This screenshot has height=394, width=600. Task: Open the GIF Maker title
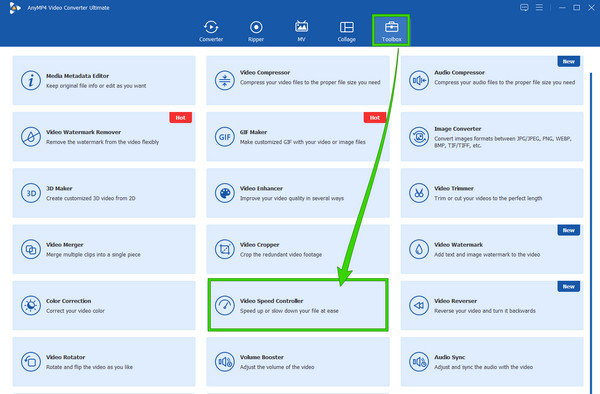[253, 132]
